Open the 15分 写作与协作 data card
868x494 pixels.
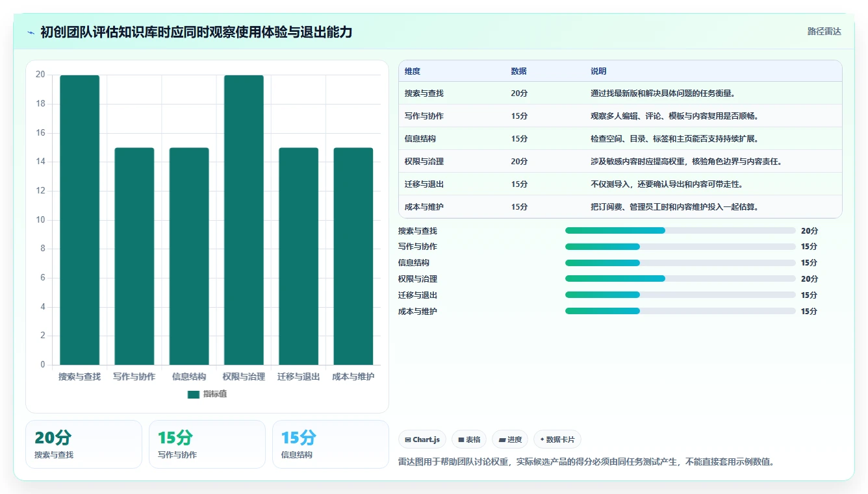point(207,444)
